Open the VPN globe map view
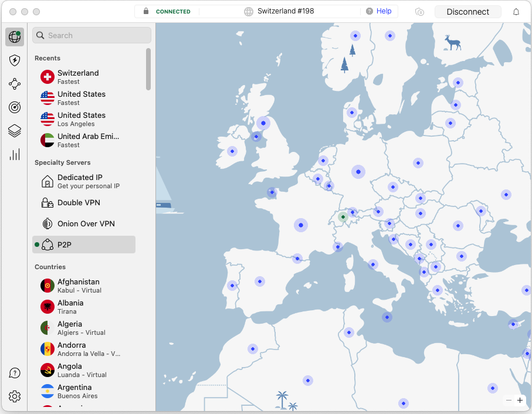 coord(15,36)
